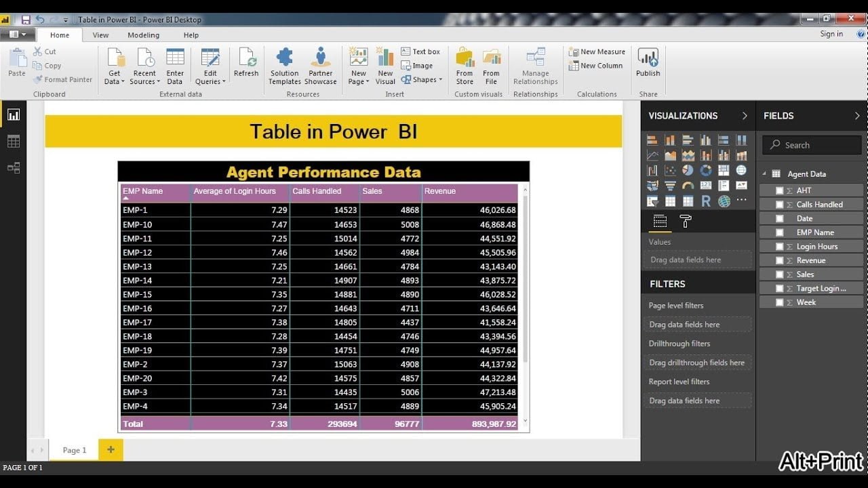Switch to the Home ribbon tab
The height and width of the screenshot is (488, 868).
60,35
